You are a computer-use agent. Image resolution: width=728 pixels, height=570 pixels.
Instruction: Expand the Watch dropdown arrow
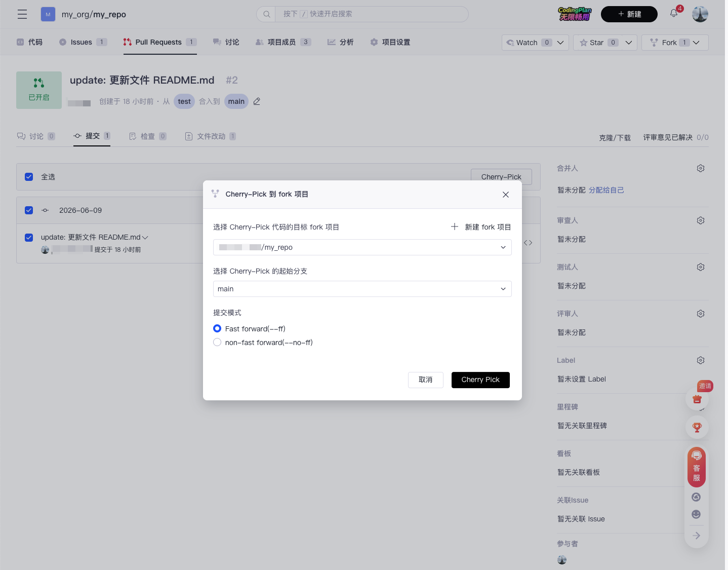(x=560, y=43)
